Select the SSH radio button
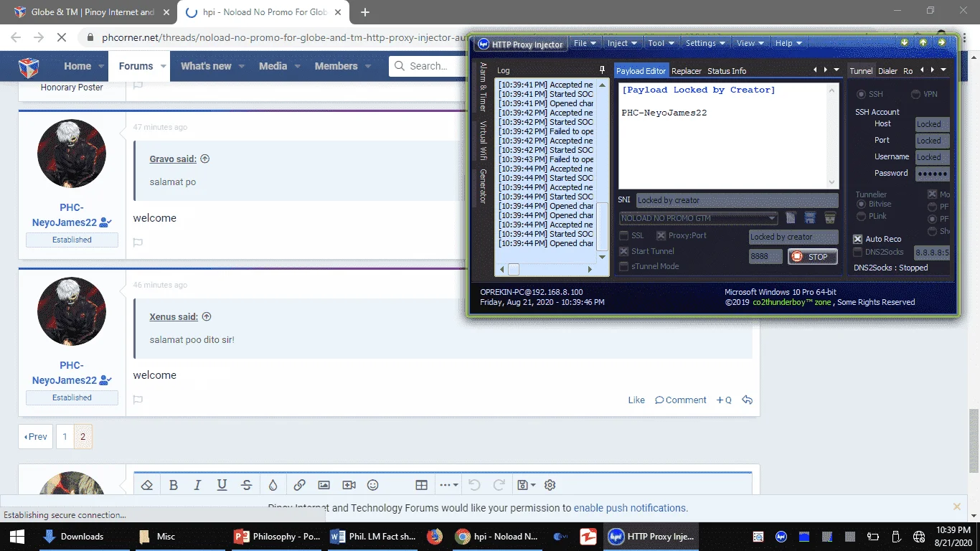980x551 pixels. (x=861, y=94)
